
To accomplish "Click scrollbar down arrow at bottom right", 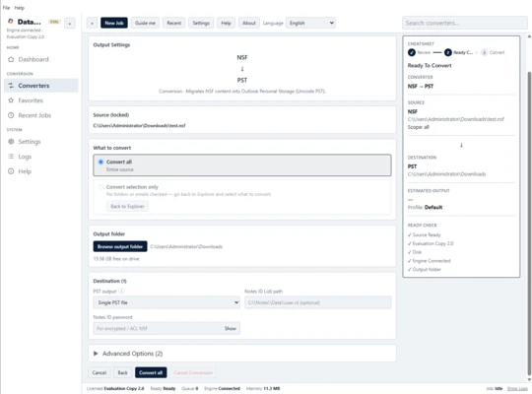I will (x=529, y=380).
